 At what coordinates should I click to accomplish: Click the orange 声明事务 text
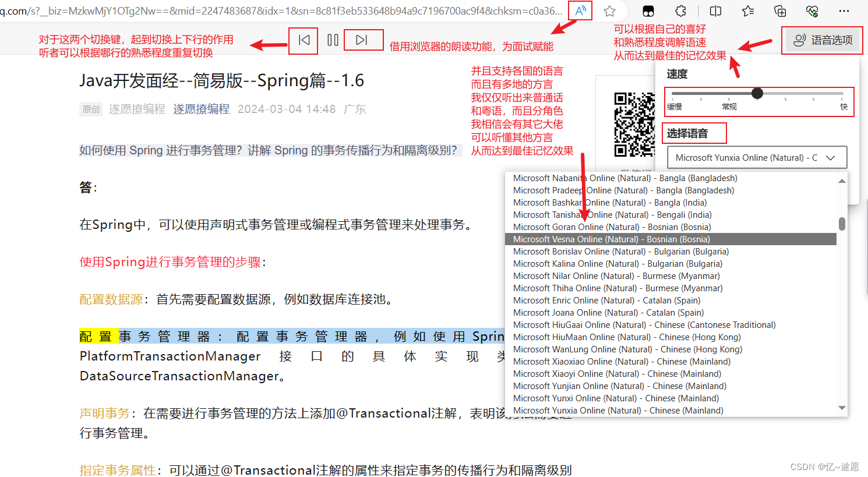[105, 414]
